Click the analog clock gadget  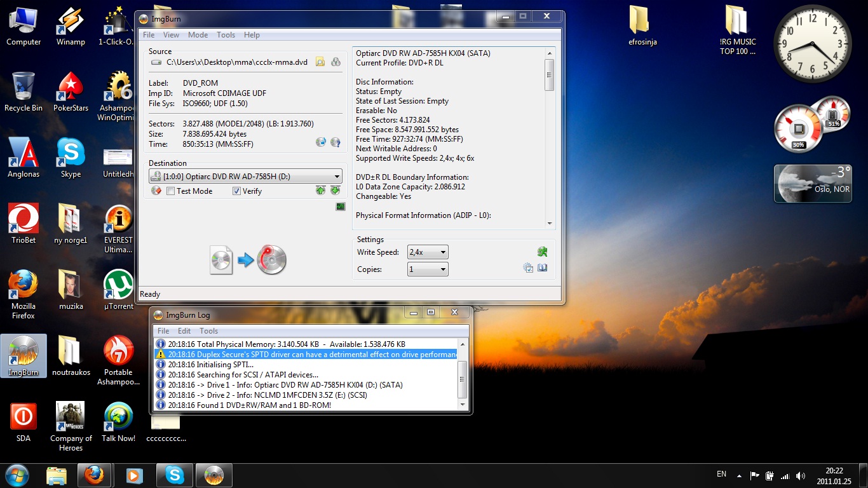pos(812,43)
